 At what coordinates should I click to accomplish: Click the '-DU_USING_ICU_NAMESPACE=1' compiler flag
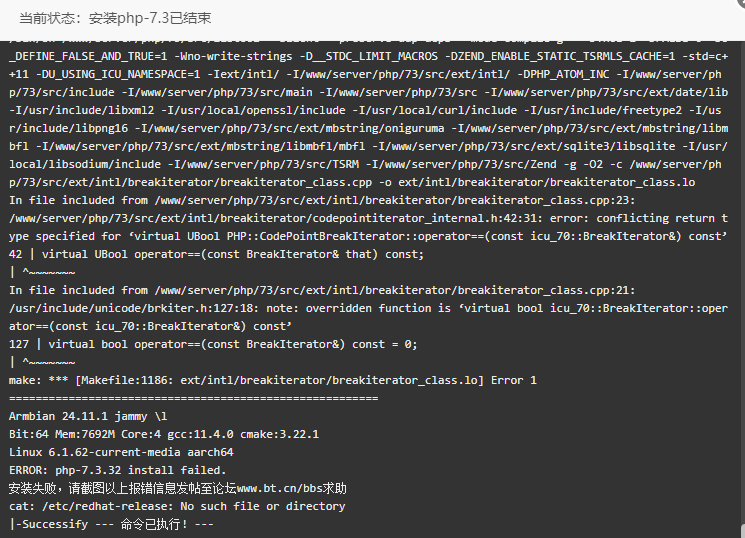(x=118, y=75)
